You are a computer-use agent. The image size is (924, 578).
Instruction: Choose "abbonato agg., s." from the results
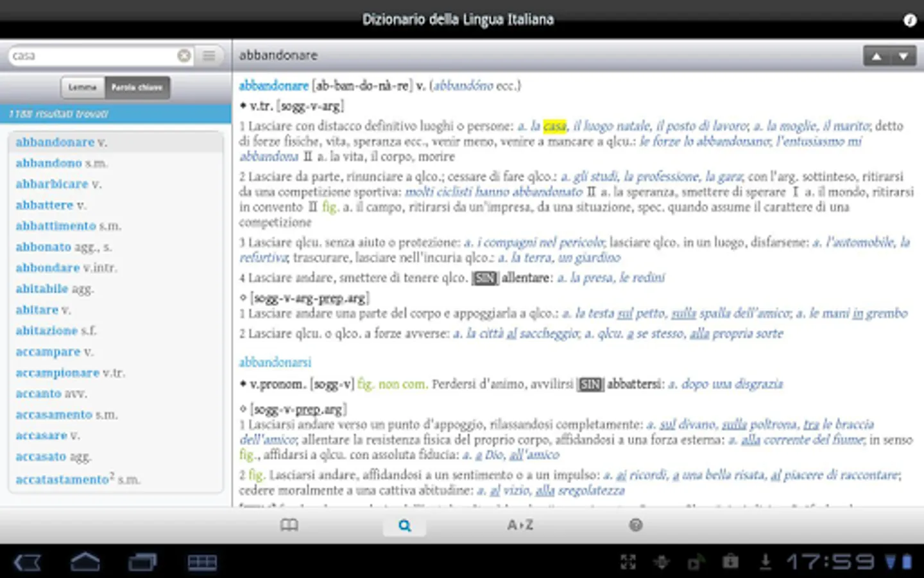[x=116, y=247]
